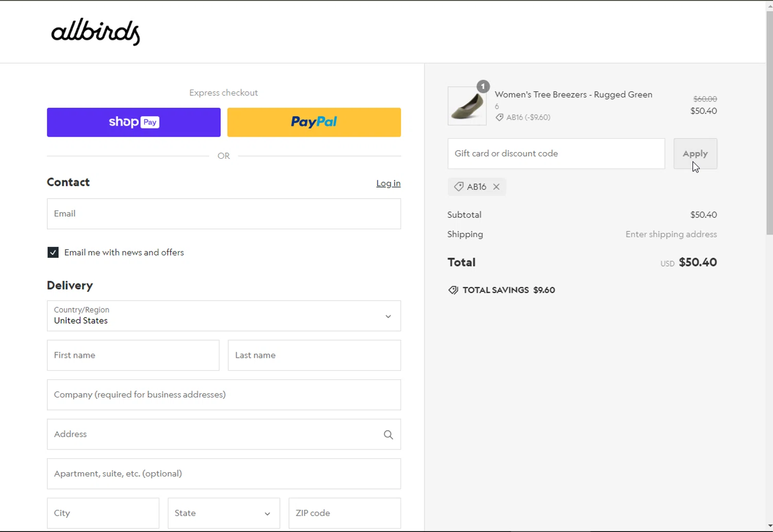Click the Contact section heading
This screenshot has height=532, width=773.
(68, 182)
